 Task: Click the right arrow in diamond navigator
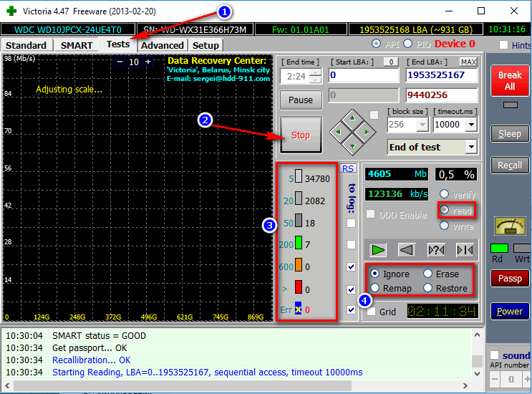point(367,133)
